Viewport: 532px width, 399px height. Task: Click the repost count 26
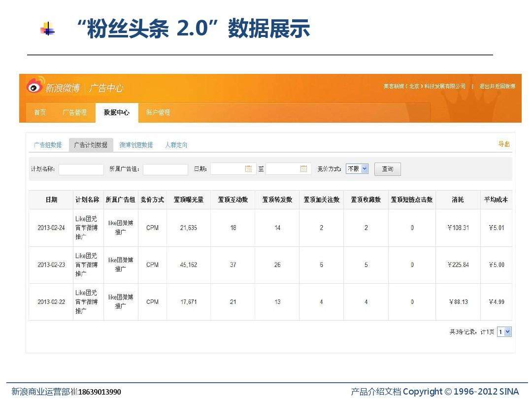(277, 265)
